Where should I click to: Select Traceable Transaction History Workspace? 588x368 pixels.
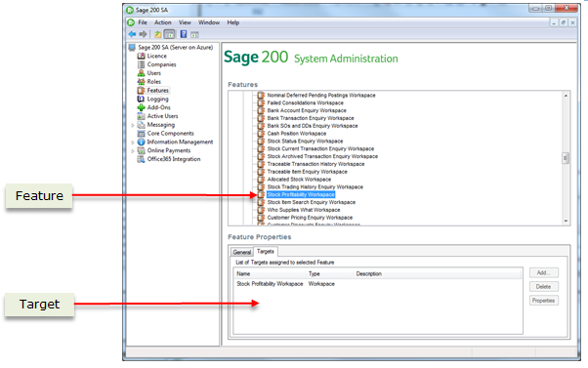(315, 164)
